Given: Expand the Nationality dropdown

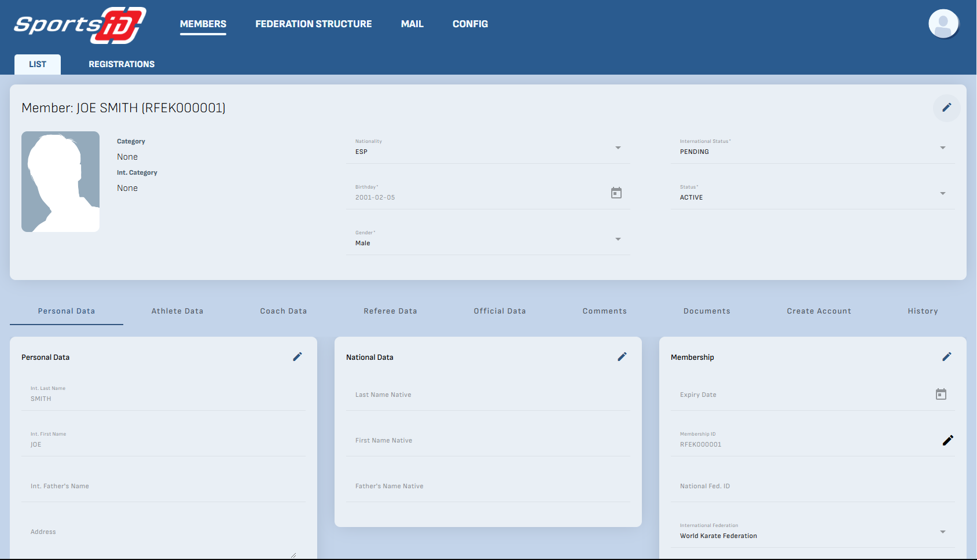Looking at the screenshot, I should [618, 148].
